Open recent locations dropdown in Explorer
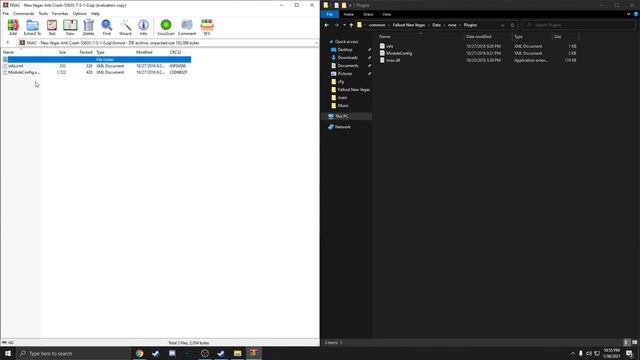640x360 pixels. [344, 25]
